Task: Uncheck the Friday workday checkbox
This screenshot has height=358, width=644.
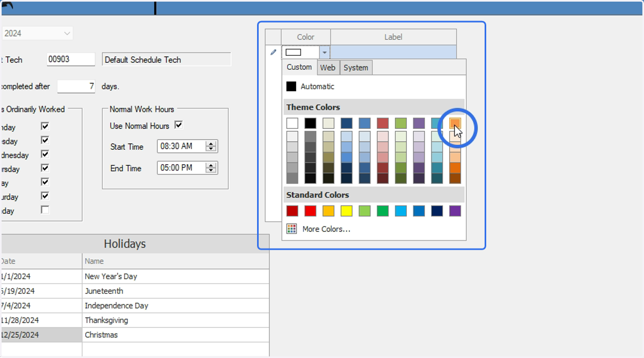Action: (45, 182)
